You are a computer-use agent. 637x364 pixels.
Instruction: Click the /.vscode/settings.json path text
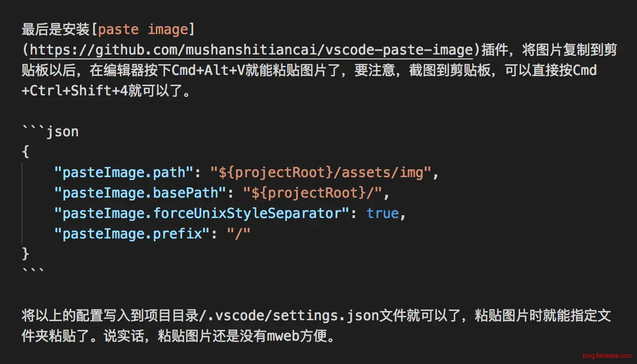(289, 316)
